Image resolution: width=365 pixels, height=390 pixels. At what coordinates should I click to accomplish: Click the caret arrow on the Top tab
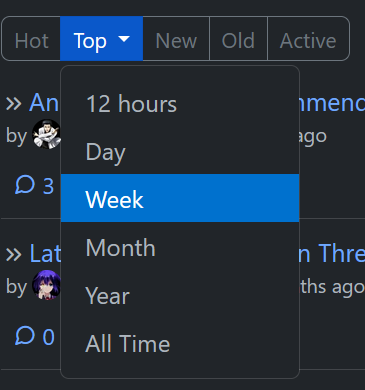pyautogui.click(x=124, y=39)
